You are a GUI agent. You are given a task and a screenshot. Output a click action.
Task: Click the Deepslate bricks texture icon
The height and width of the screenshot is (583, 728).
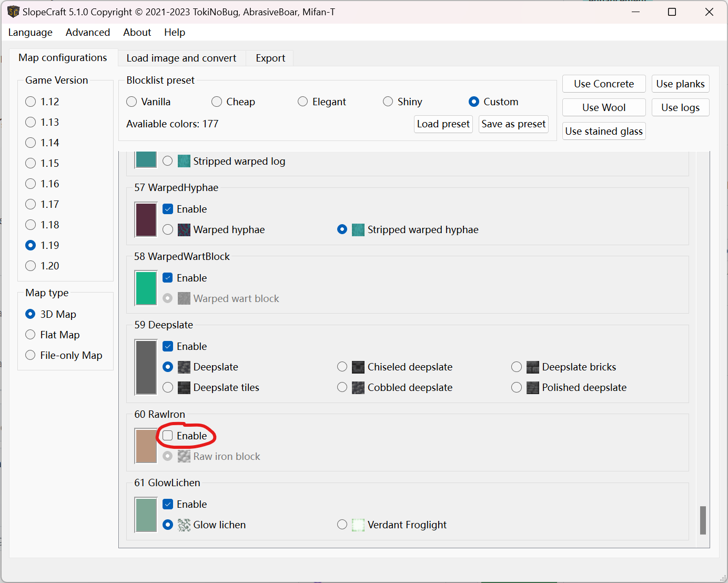pyautogui.click(x=532, y=367)
